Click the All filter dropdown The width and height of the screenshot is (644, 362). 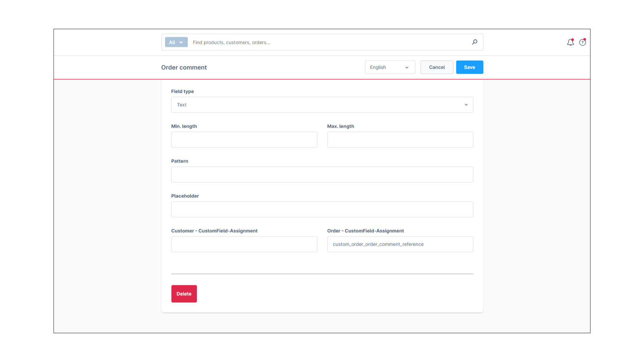(176, 42)
